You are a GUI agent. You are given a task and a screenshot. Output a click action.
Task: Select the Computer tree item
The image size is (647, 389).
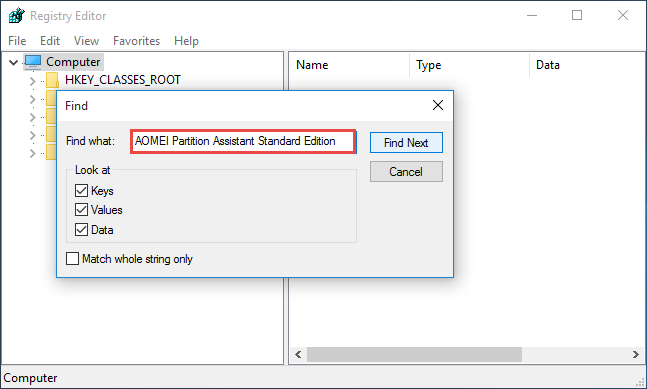pyautogui.click(x=73, y=62)
